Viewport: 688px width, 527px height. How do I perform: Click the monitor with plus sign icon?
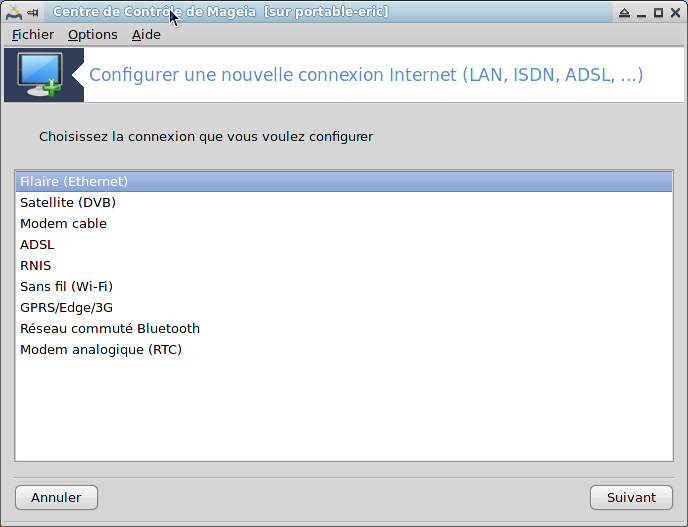(40, 75)
